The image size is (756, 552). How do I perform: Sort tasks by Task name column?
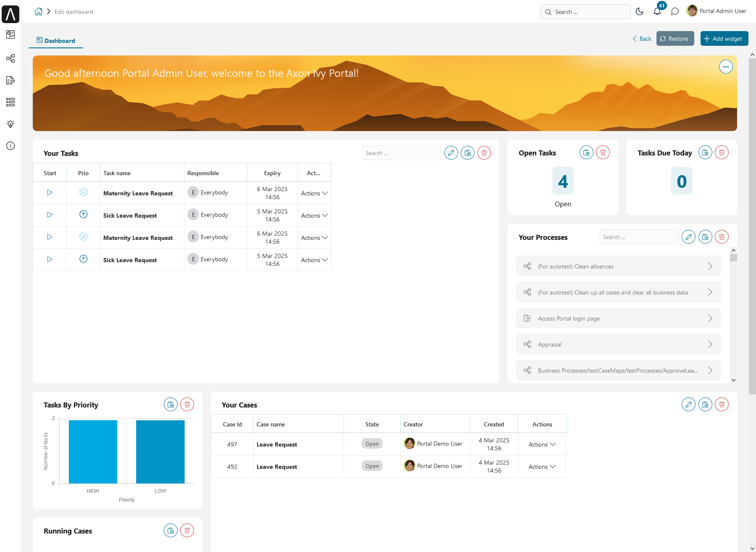click(142, 173)
